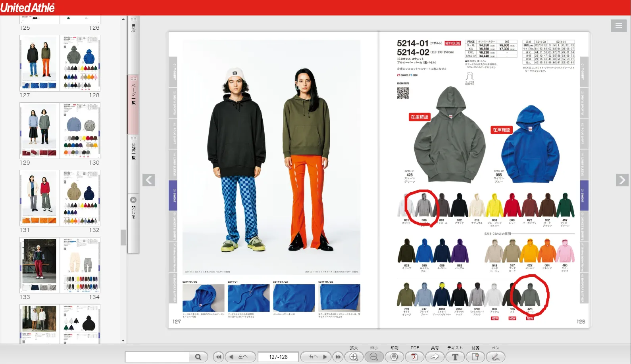
Task: Pick the 247 acid blue hoodie color
Action: pos(424,294)
